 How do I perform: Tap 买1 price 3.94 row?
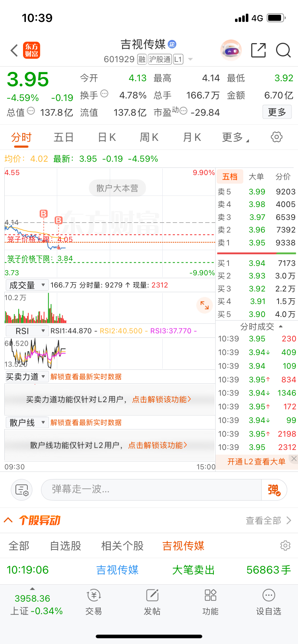(x=257, y=263)
